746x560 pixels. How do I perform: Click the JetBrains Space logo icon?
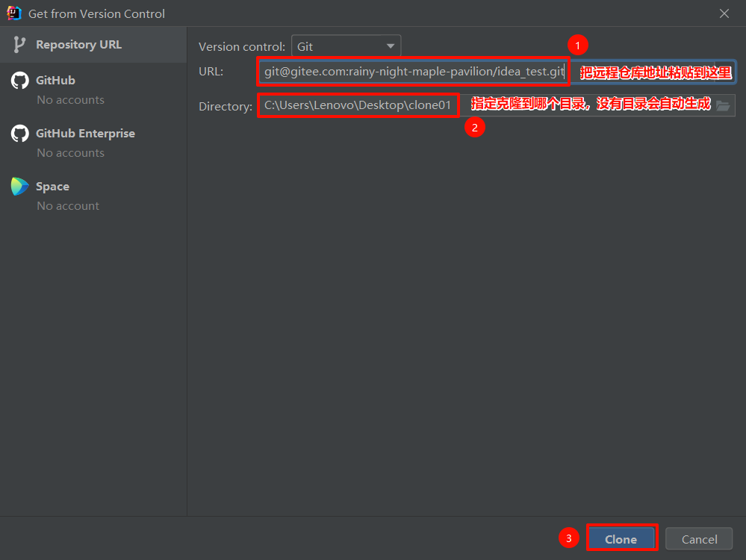pos(20,187)
